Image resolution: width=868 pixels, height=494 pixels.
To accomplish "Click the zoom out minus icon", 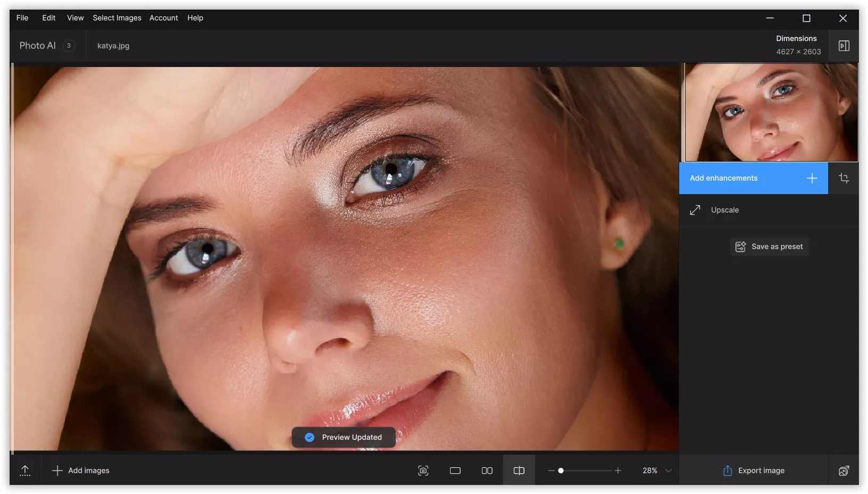I will [551, 470].
